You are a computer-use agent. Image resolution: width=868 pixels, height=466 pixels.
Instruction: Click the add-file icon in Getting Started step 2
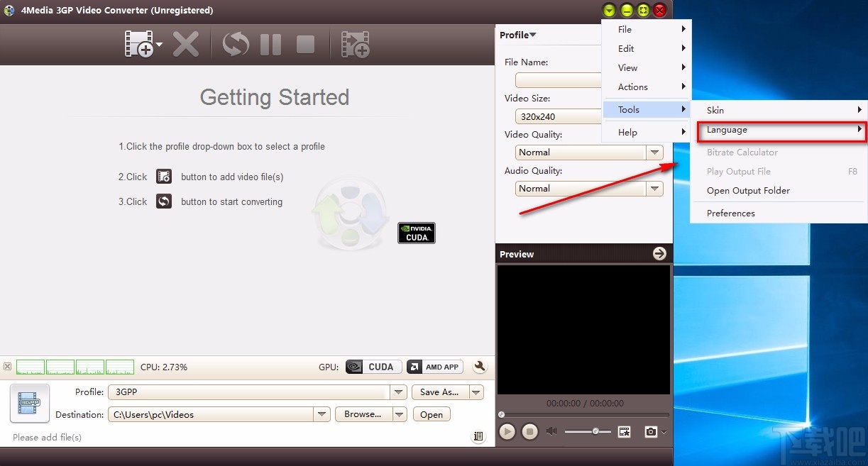(164, 177)
